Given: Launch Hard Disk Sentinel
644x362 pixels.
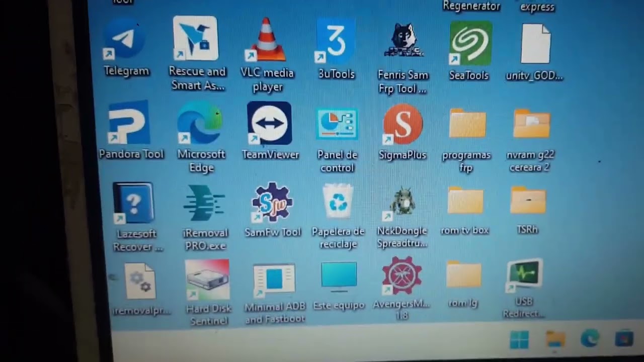Looking at the screenshot, I should [207, 281].
